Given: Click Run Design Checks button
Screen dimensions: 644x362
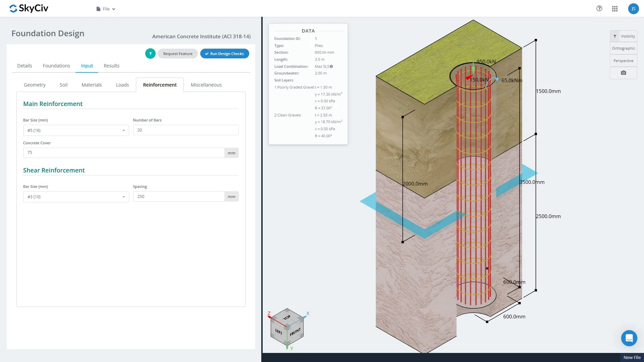Looking at the screenshot, I should click(224, 54).
